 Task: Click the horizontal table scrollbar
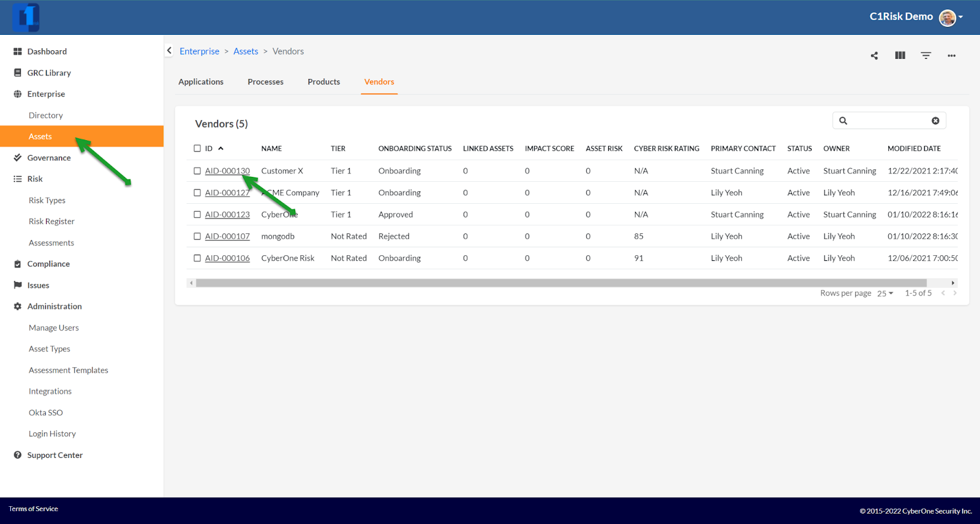[x=561, y=283]
